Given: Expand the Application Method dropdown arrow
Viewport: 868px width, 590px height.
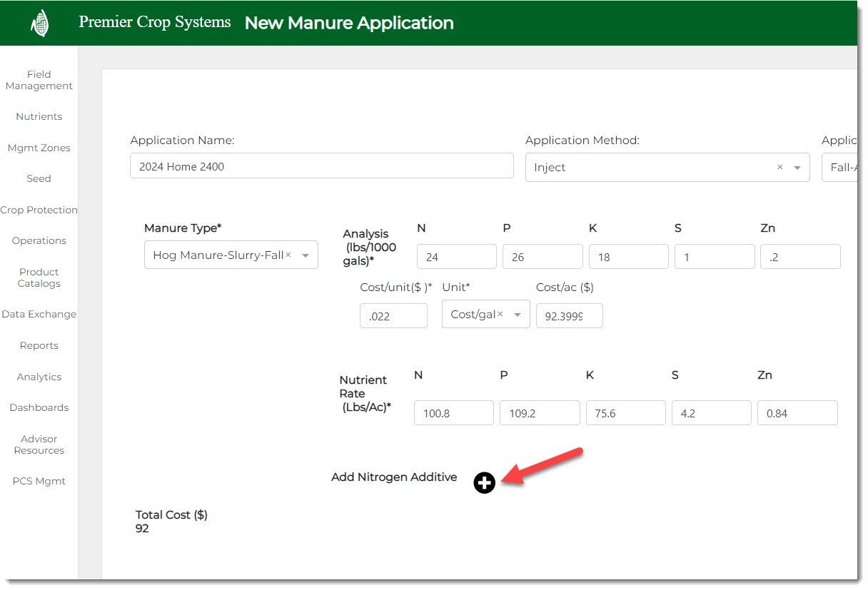Looking at the screenshot, I should pyautogui.click(x=797, y=168).
